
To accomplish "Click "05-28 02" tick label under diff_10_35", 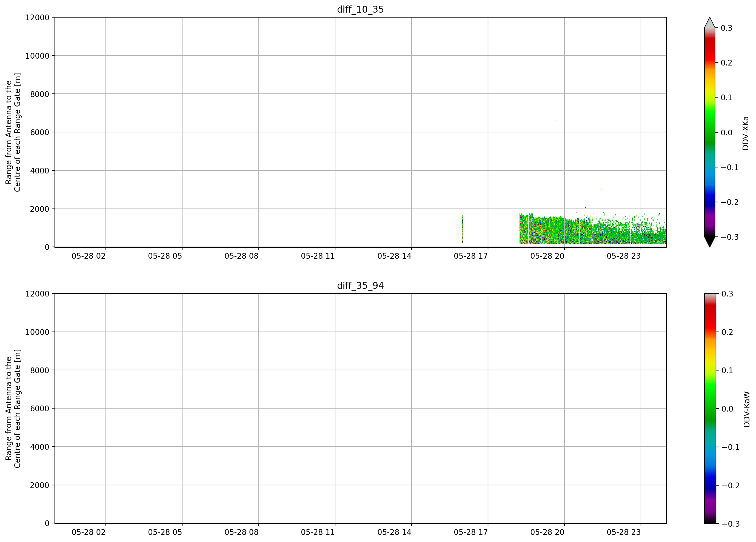I will (x=89, y=256).
